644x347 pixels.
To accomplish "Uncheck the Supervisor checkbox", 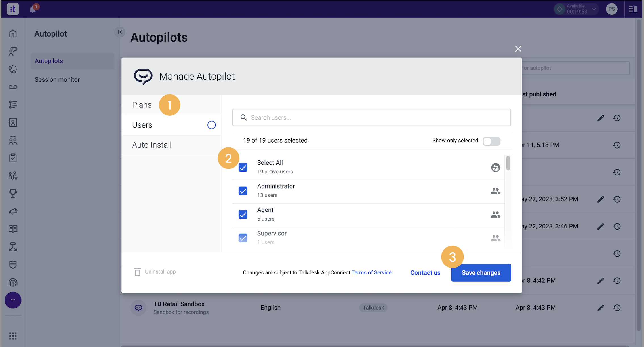I will coord(243,238).
